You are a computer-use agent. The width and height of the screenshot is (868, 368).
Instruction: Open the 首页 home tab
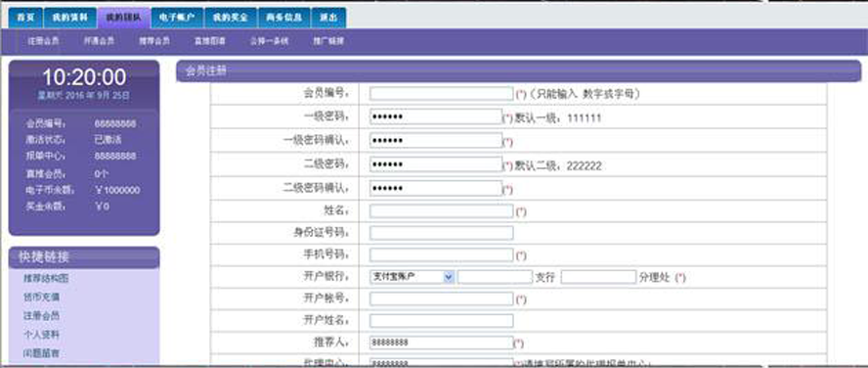pos(25,18)
